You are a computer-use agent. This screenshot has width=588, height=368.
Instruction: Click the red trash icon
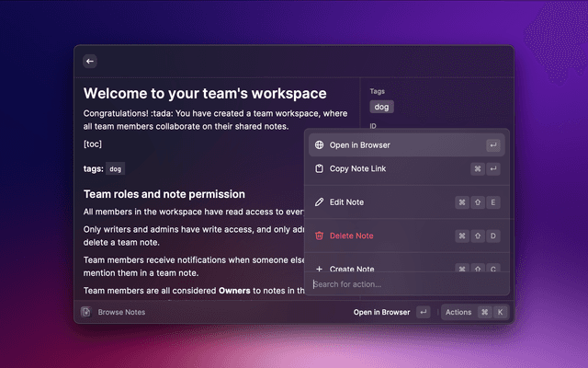319,236
